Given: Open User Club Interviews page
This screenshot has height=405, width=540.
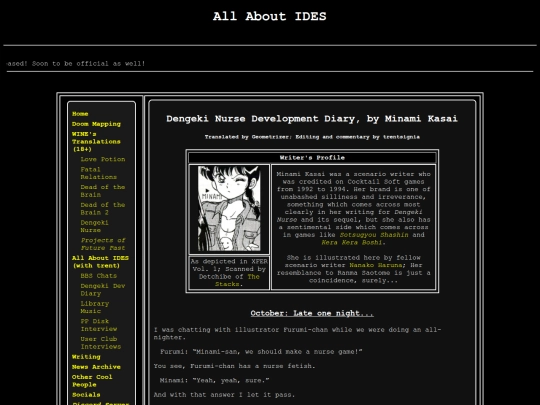Looking at the screenshot, I should tap(101, 343).
